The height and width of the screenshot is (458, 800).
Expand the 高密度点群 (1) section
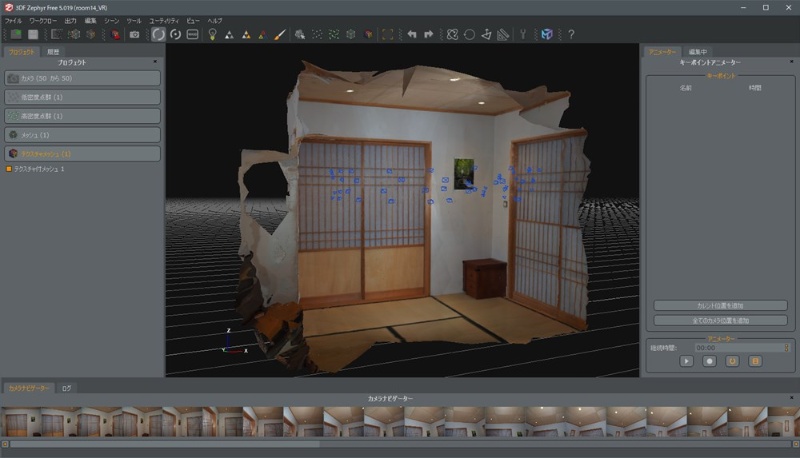coord(82,115)
